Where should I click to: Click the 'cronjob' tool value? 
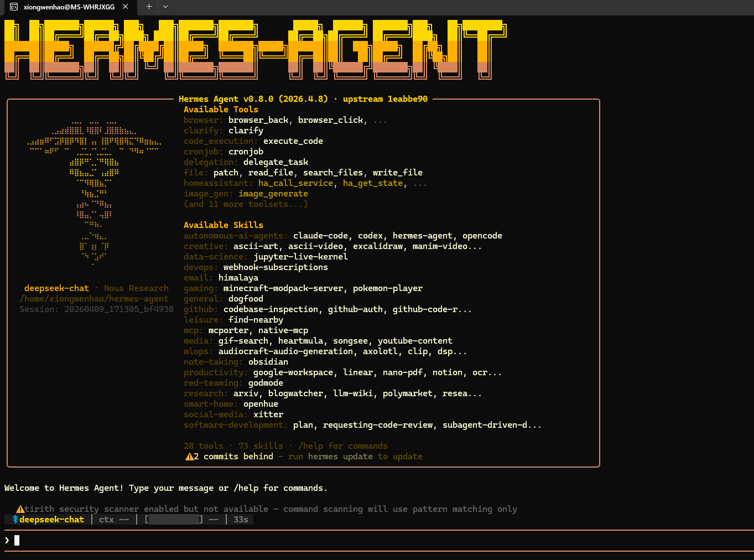(x=246, y=152)
